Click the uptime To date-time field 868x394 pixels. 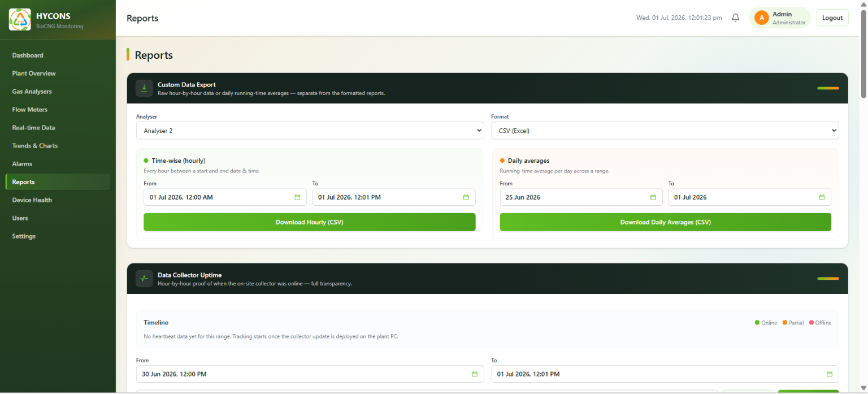665,374
